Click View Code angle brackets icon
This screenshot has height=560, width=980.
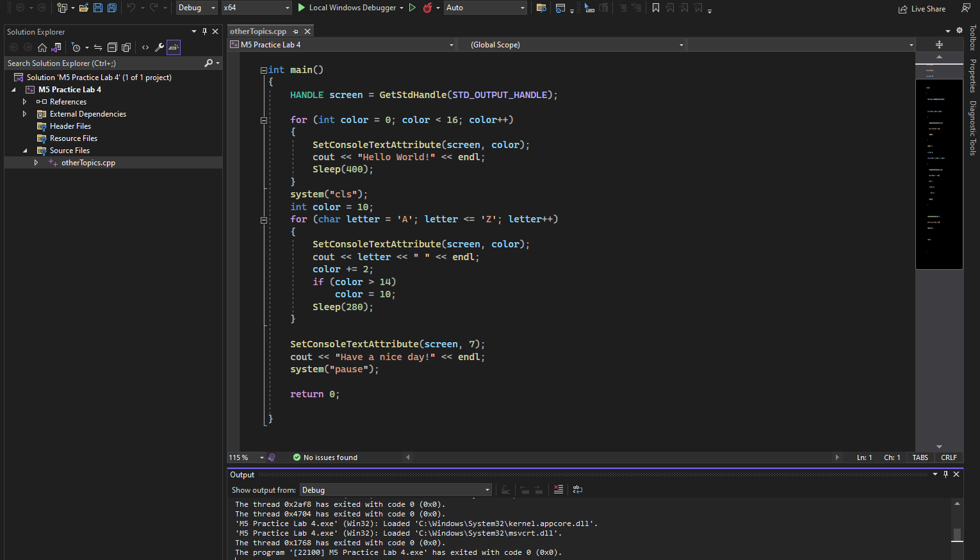coord(145,47)
